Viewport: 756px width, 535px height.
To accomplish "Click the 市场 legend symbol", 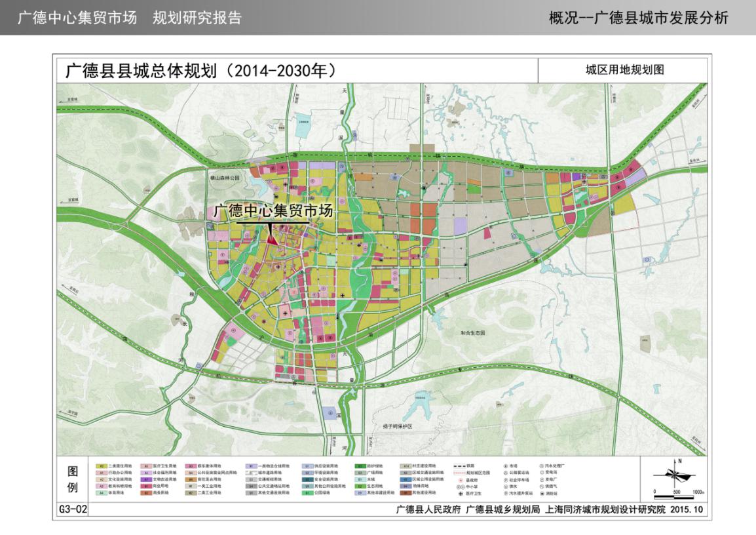I will click(x=505, y=465).
